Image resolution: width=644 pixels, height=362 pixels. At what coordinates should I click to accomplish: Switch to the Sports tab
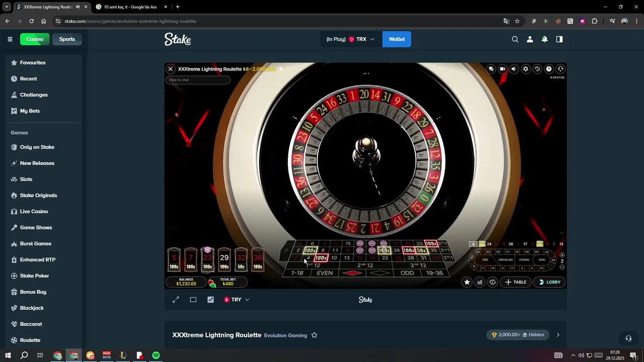(67, 39)
